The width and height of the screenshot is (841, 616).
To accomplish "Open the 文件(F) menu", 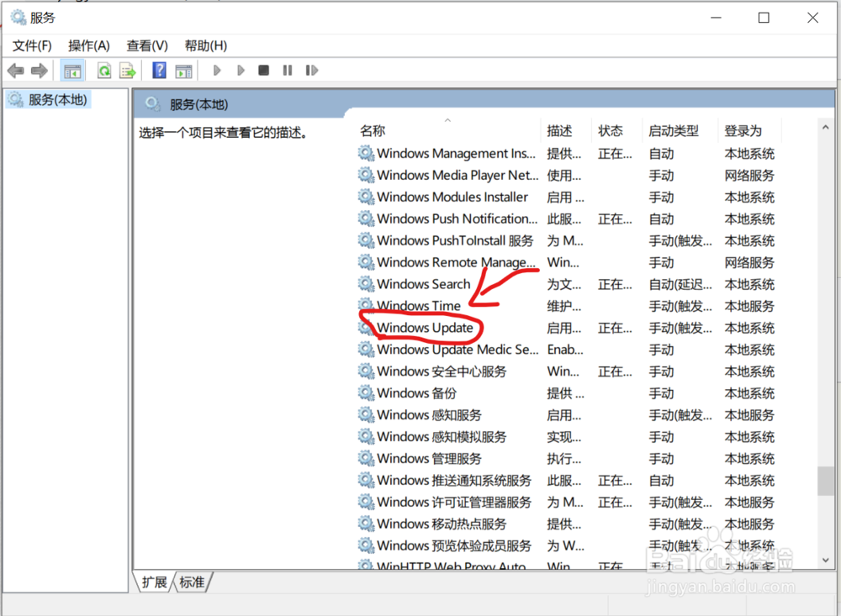I will (32, 45).
